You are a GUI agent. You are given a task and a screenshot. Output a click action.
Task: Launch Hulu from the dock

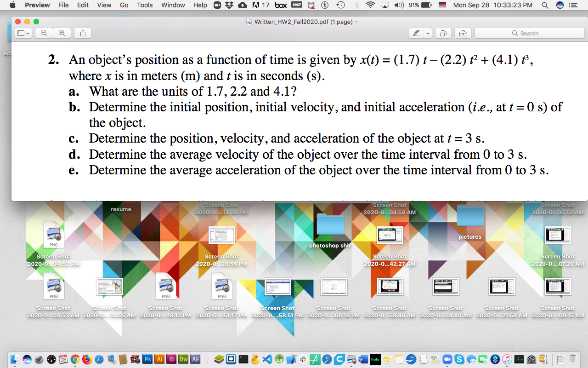[x=375, y=359]
